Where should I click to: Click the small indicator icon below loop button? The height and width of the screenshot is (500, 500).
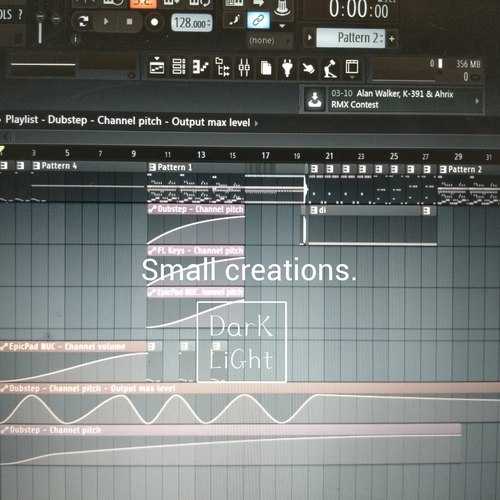tap(76, 39)
